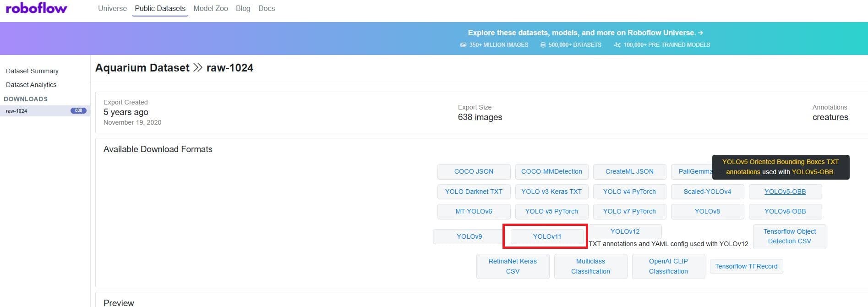The image size is (868, 307).
Task: Click the DOWNLOADS sidebar heading
Action: point(26,99)
